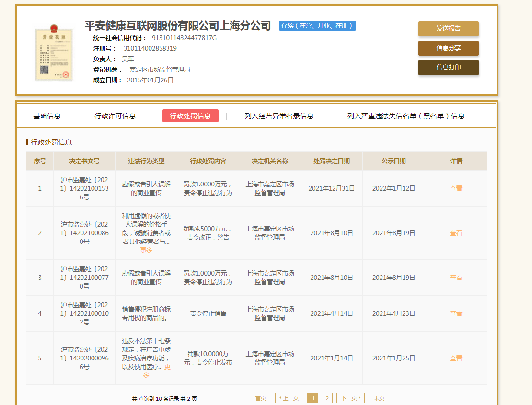This screenshot has height=405, width=532.
Task: Click the 发送报告 button
Action: click(x=448, y=28)
